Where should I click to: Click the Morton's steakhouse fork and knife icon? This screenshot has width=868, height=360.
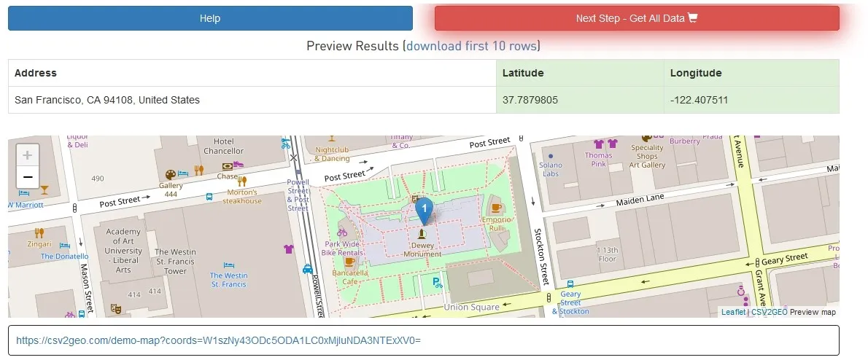tap(242, 181)
